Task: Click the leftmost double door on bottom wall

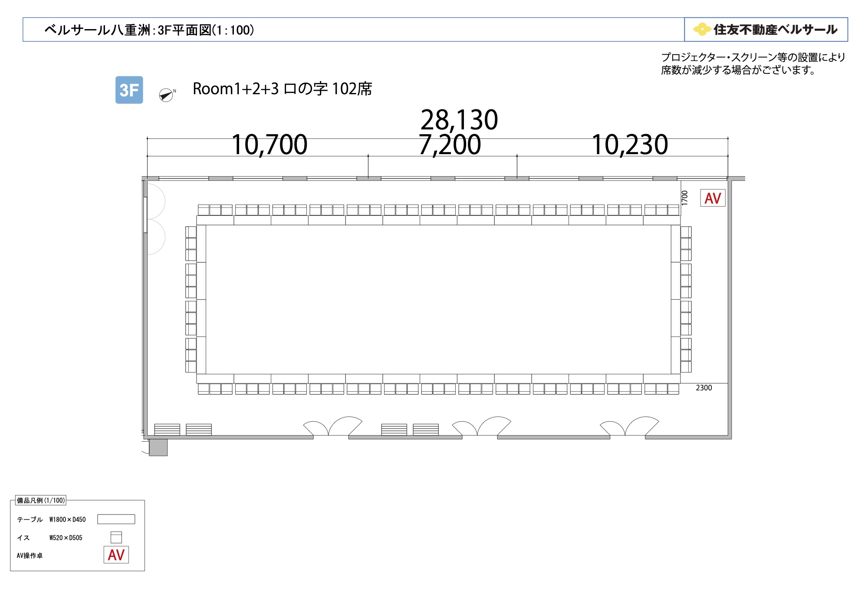Action: pyautogui.click(x=332, y=426)
